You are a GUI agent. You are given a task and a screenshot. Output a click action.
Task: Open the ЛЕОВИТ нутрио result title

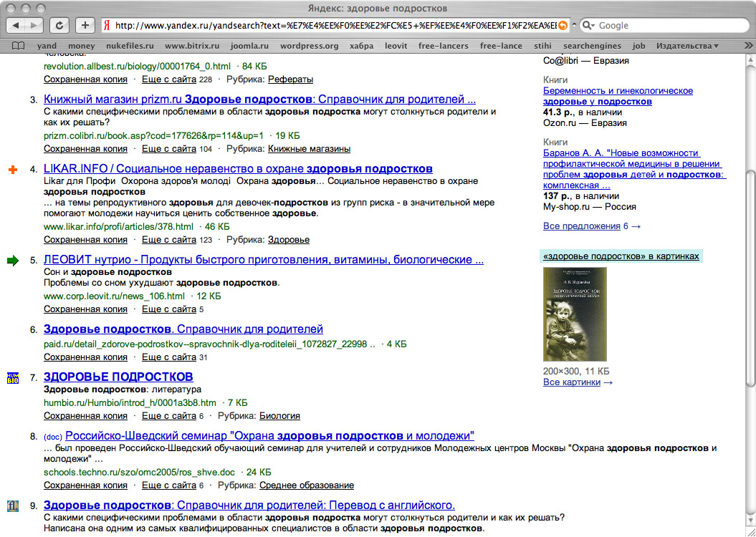pos(263,260)
